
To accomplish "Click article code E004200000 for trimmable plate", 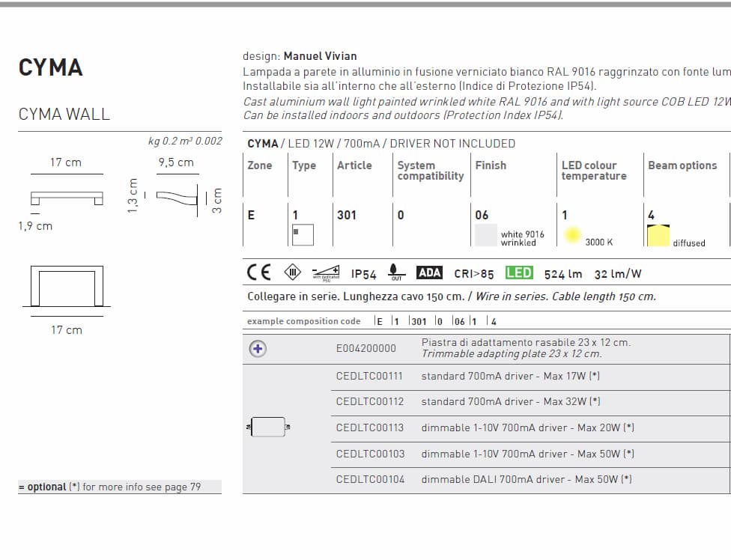I will pos(365,348).
